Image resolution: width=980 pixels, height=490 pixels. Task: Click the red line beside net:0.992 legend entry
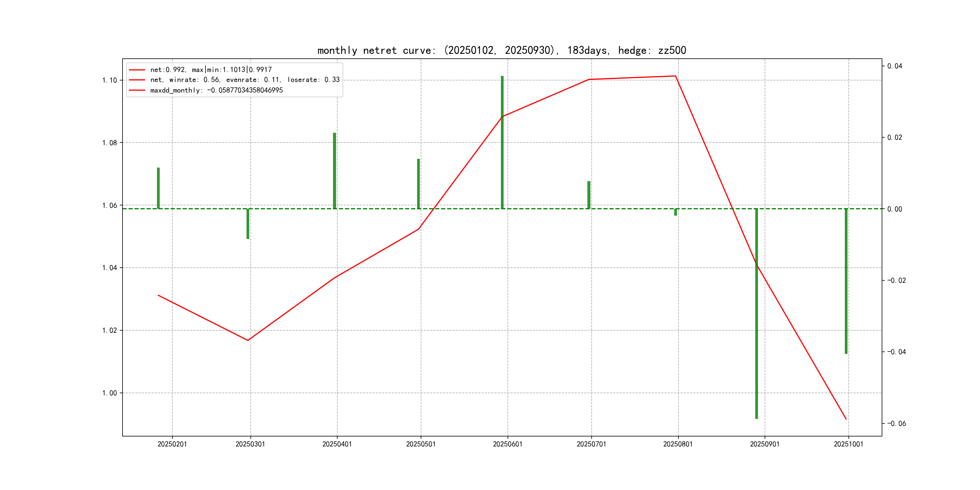click(137, 70)
